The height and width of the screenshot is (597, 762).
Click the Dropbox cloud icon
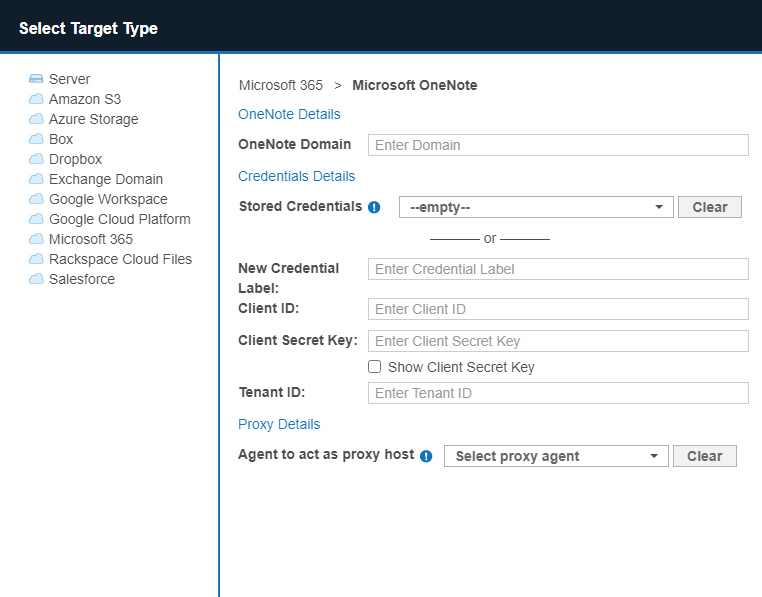36,159
